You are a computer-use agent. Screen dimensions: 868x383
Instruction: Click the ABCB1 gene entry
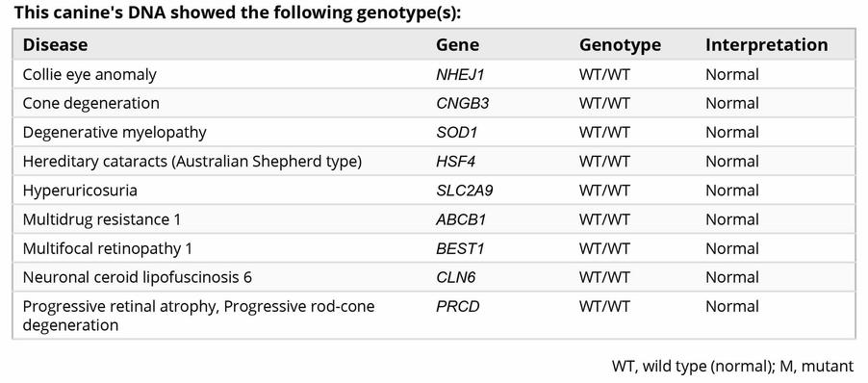tap(461, 219)
